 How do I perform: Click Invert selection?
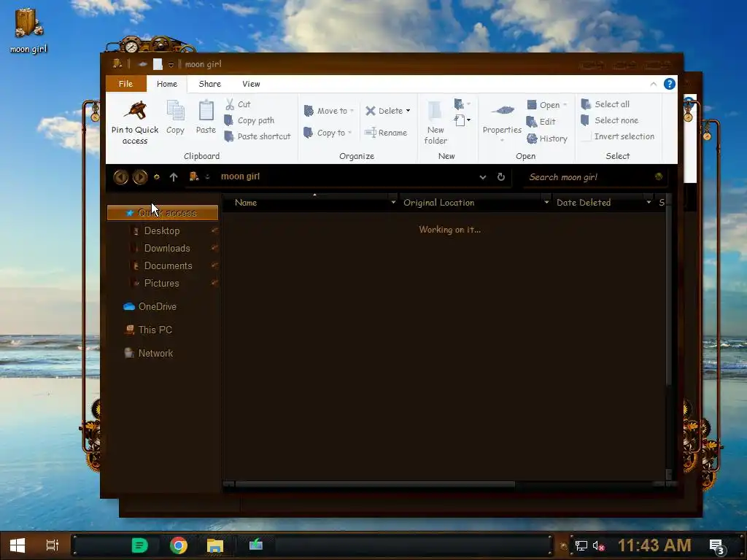point(618,136)
